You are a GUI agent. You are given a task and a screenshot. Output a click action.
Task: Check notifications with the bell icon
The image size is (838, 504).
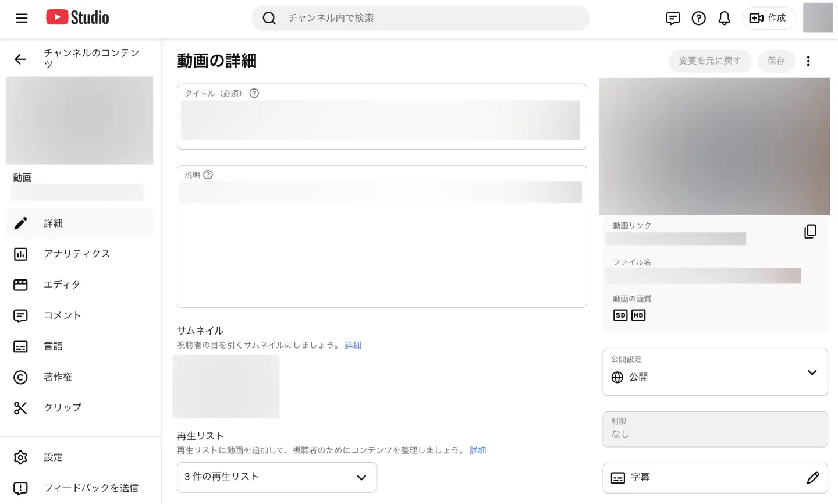coord(724,18)
